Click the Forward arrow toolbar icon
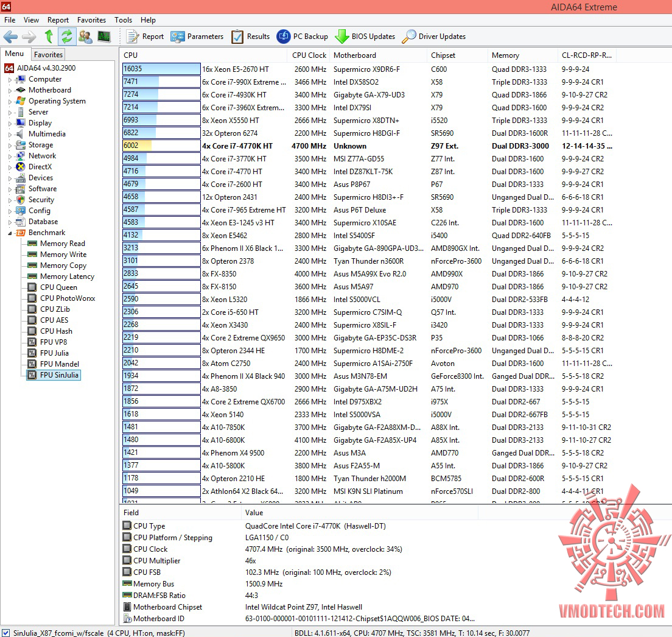The image size is (672, 637). [29, 37]
